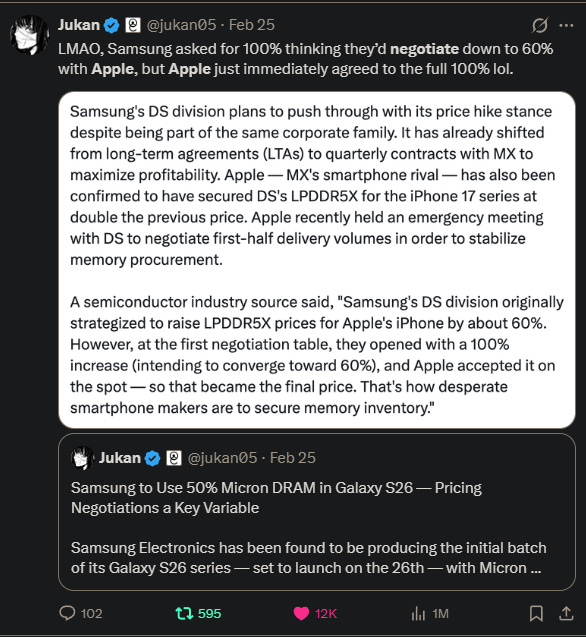This screenshot has width=586, height=637.
Task: Click the verified badge in quoted post
Action: pos(153,458)
